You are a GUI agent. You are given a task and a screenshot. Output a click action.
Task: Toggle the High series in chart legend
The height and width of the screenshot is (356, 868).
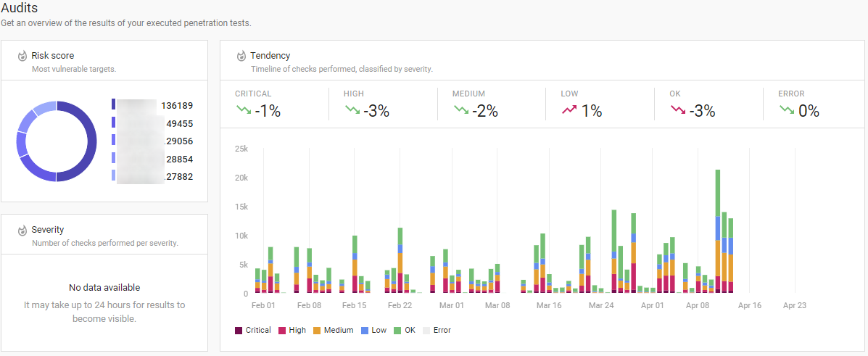292,331
